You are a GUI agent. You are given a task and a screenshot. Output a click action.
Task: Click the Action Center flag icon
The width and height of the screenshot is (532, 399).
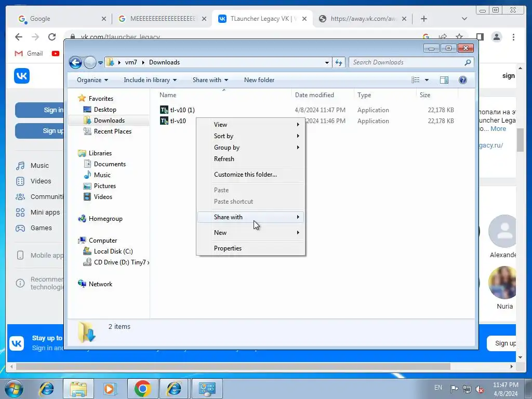point(454,389)
